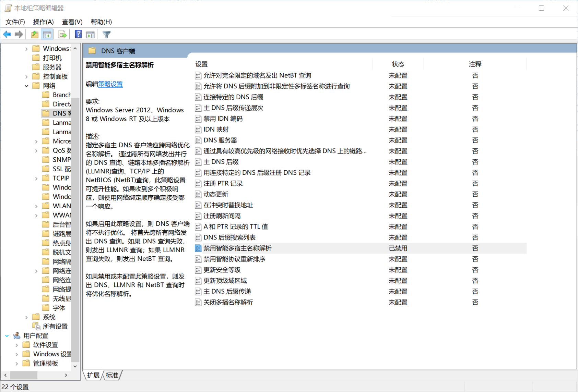
Task: Expand the 系统 tree node
Action: click(x=27, y=317)
